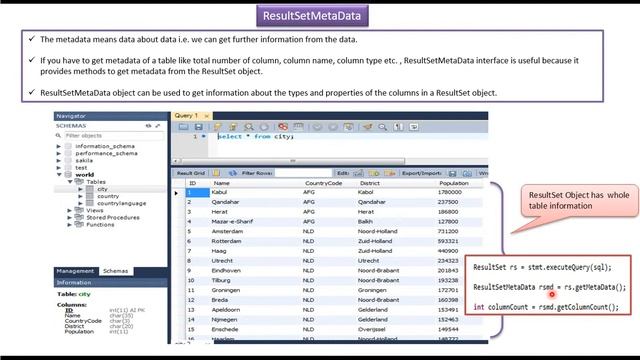Toggle invisible characters paragraph icon

398,127
